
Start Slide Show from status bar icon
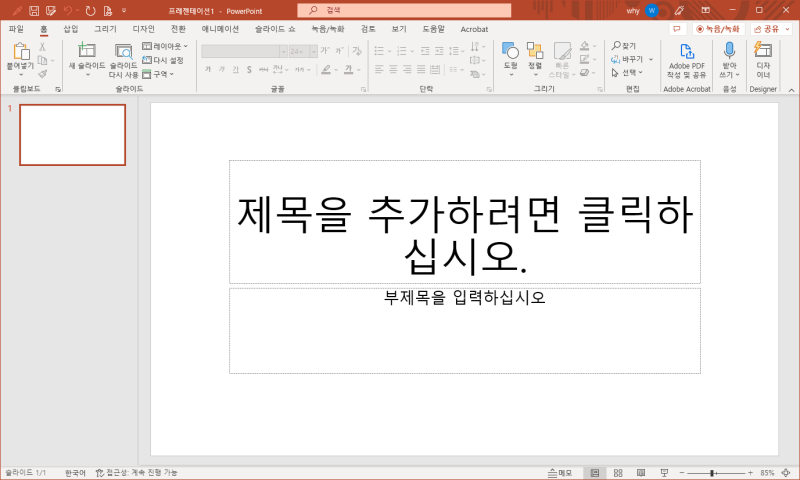[664, 473]
